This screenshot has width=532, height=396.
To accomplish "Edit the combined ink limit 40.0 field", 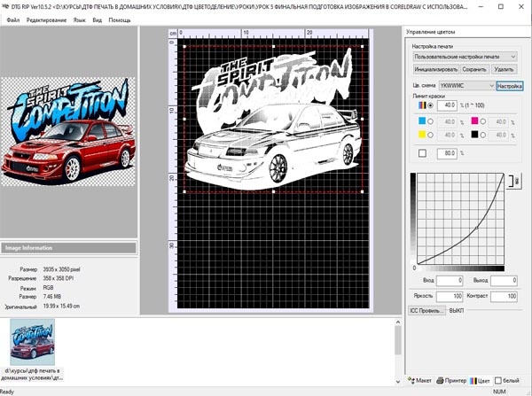I will tap(447, 105).
